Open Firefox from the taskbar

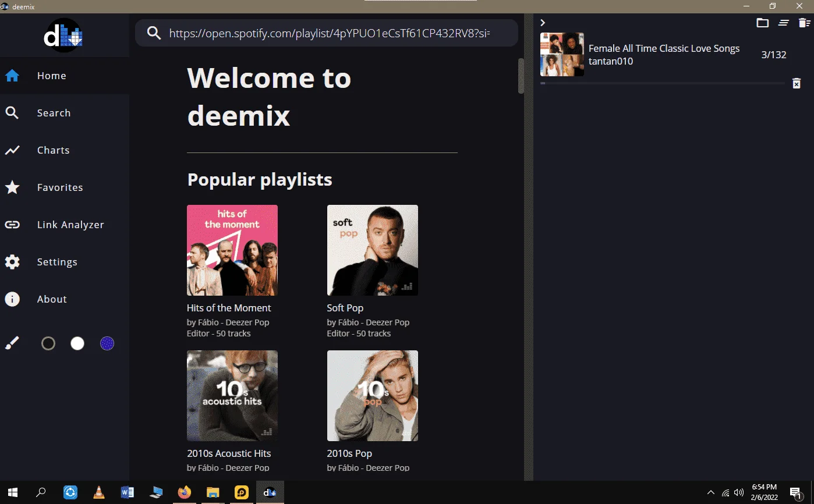[x=185, y=492]
